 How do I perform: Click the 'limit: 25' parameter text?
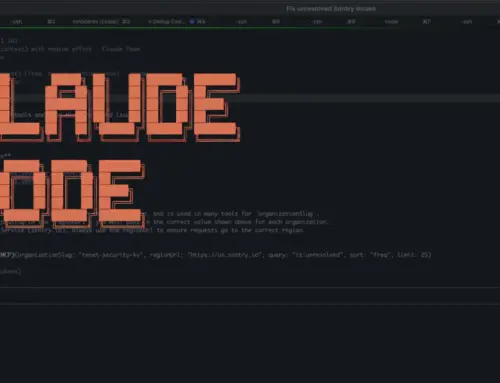414,255
